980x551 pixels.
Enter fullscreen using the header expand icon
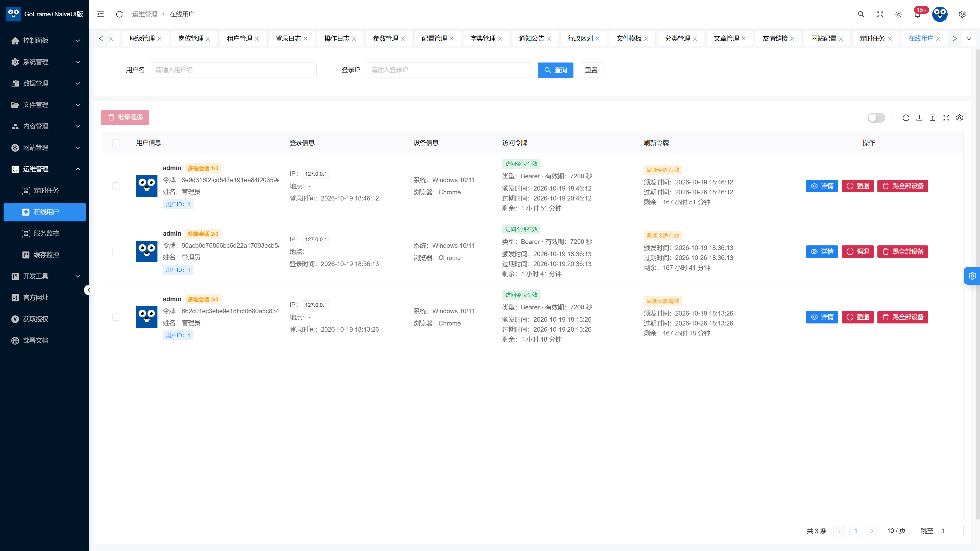(x=880, y=14)
